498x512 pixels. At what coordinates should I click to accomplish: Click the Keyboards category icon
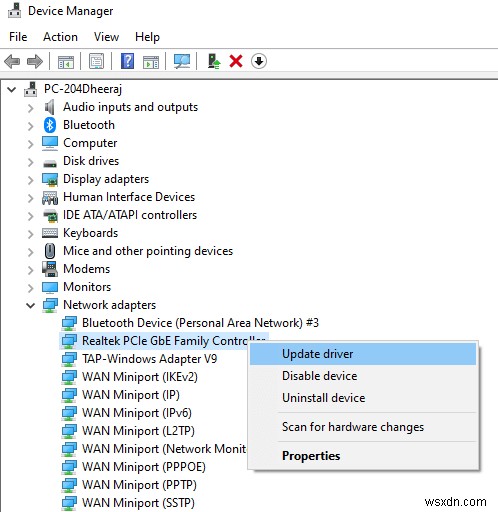[50, 233]
